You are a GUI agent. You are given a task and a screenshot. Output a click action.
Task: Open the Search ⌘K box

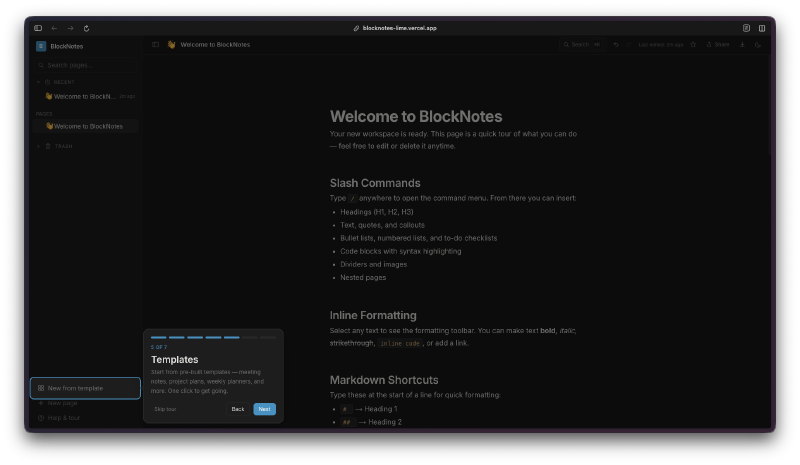582,44
